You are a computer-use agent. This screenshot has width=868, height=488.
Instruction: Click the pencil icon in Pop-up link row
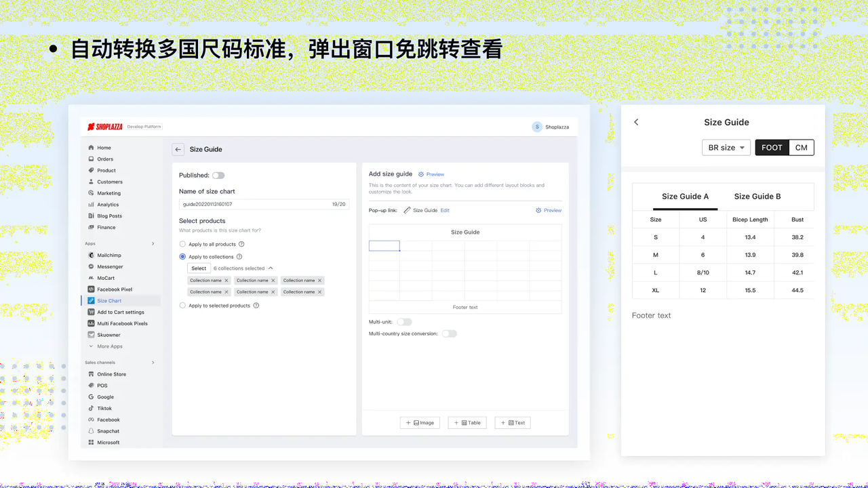click(407, 210)
